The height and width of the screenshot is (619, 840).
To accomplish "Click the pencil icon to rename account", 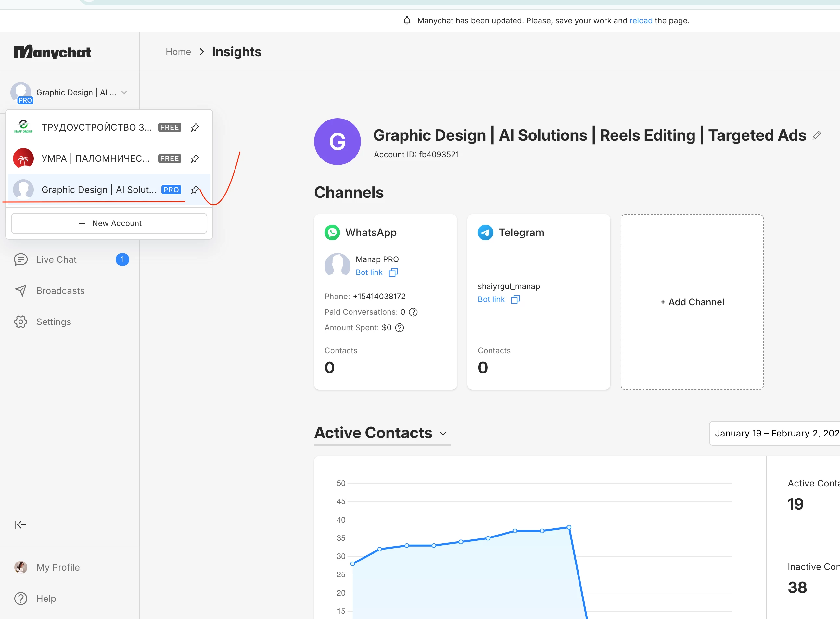I will point(817,136).
